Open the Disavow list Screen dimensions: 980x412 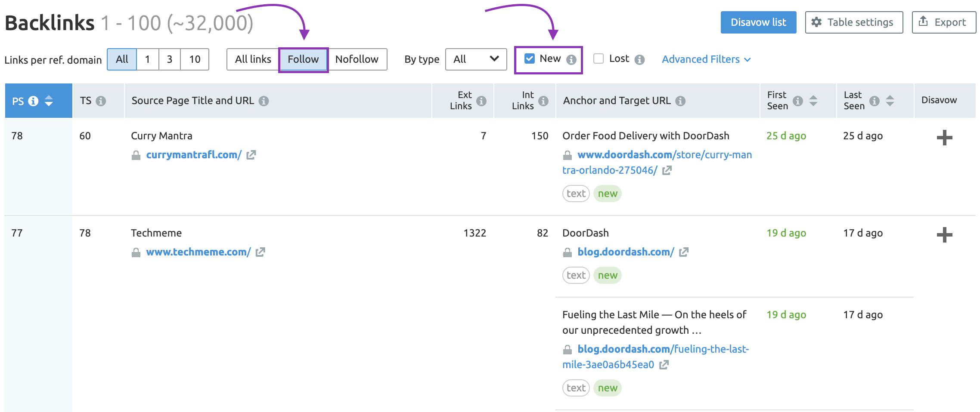tap(758, 22)
